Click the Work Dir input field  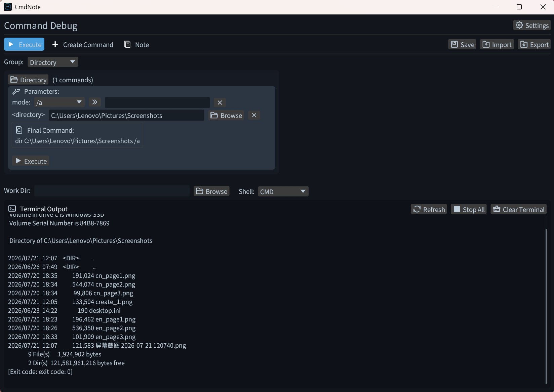[x=112, y=191]
